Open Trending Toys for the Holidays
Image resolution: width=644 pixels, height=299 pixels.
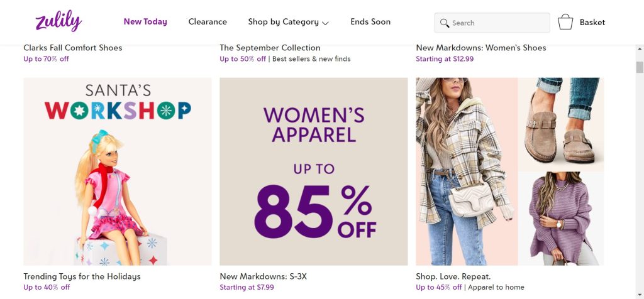(82, 276)
